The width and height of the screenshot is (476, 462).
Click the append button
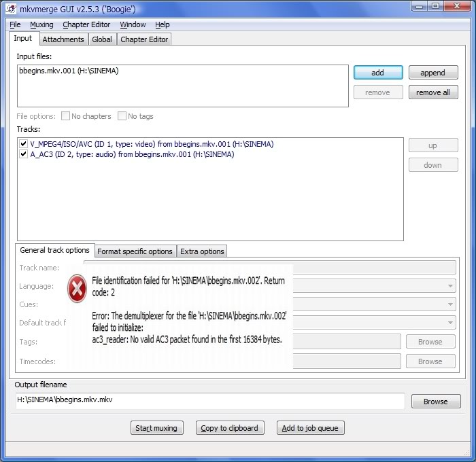433,73
